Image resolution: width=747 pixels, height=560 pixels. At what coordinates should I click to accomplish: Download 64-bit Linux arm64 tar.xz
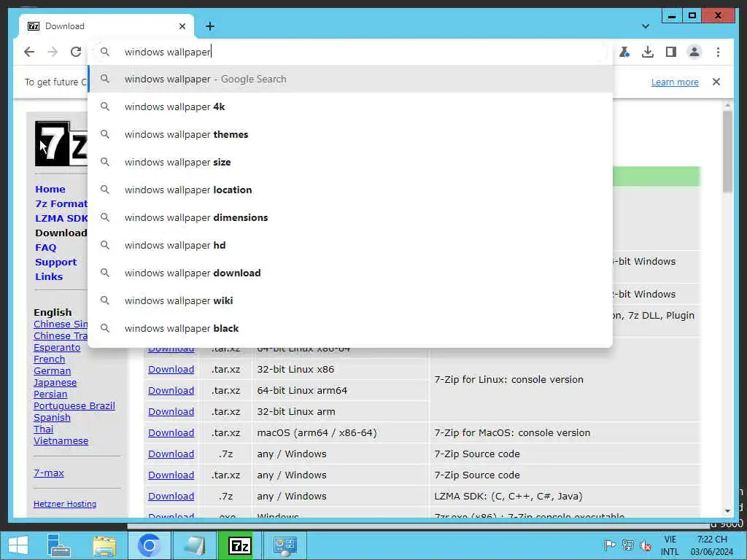(171, 391)
